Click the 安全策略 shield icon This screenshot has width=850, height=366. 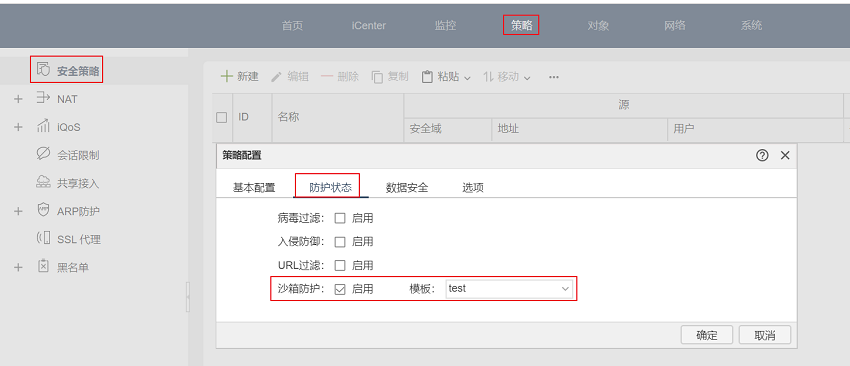pyautogui.click(x=43, y=69)
